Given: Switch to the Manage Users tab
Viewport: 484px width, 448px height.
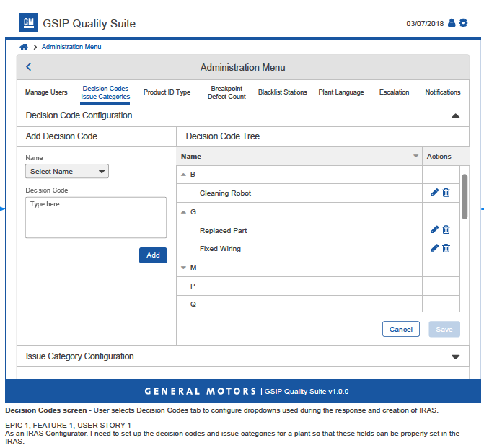Looking at the screenshot, I should tap(46, 92).
